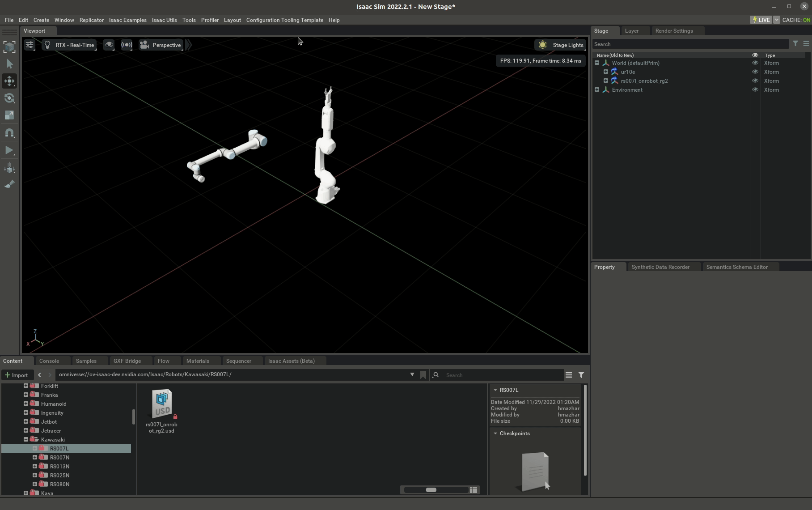Open the content path history dropdown arrow
Viewport: 812px width, 510px height.
click(x=412, y=374)
